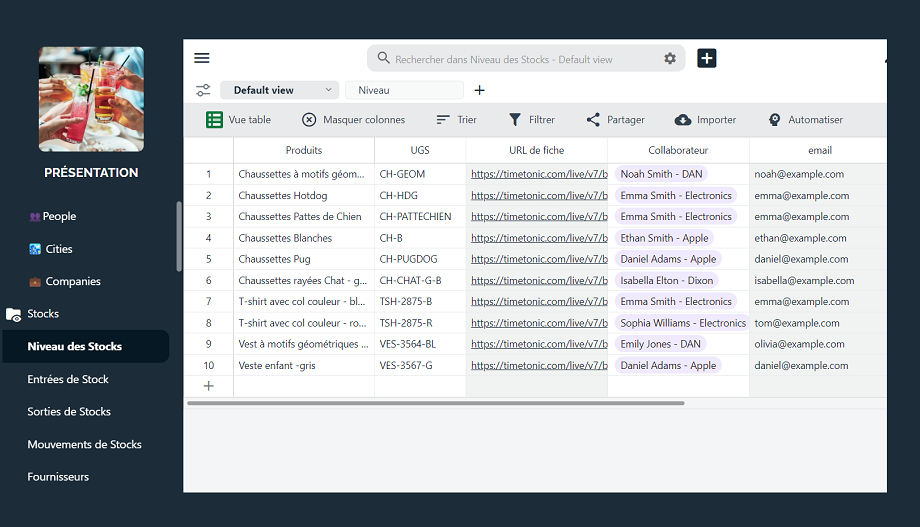This screenshot has height=527, width=920.
Task: Click the Masquer colonnes circle-x icon
Action: 309,120
